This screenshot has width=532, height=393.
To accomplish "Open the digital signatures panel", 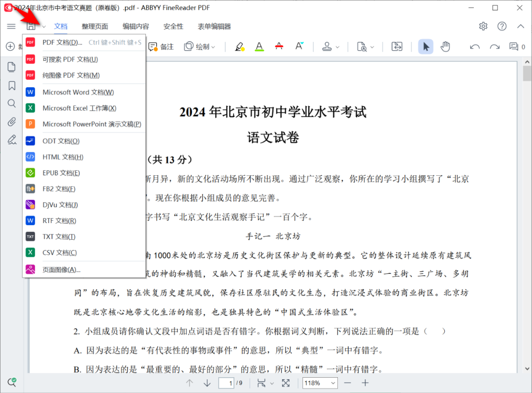I will coord(11,139).
